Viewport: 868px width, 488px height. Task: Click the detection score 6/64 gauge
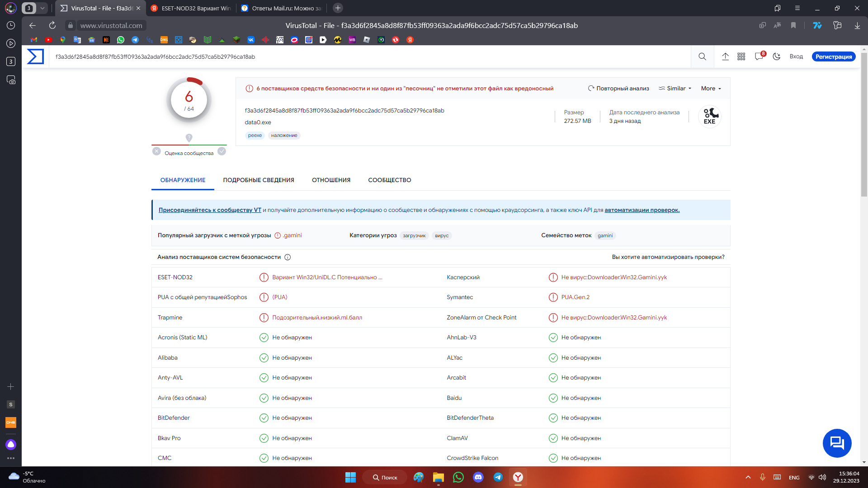pos(189,100)
